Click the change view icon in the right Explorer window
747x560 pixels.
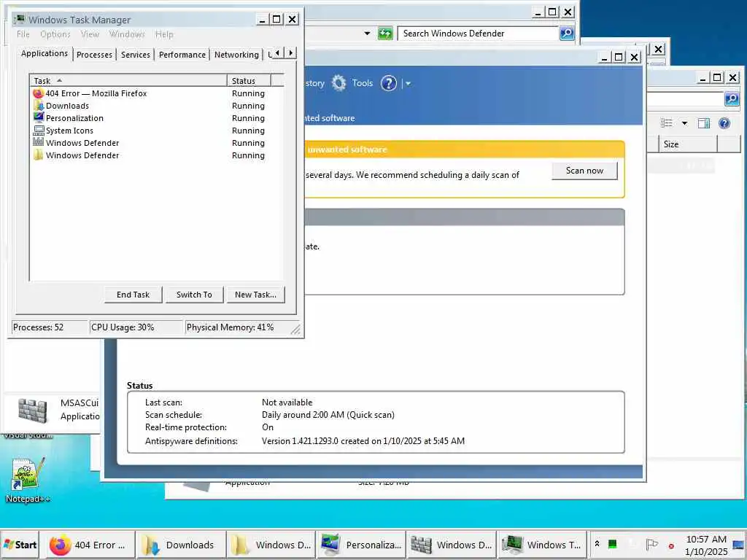click(x=667, y=123)
